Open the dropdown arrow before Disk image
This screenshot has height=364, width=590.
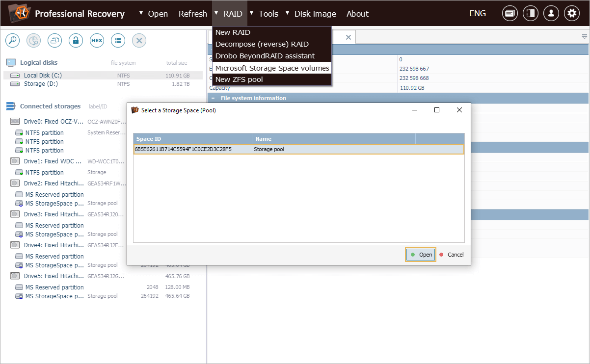tap(288, 13)
